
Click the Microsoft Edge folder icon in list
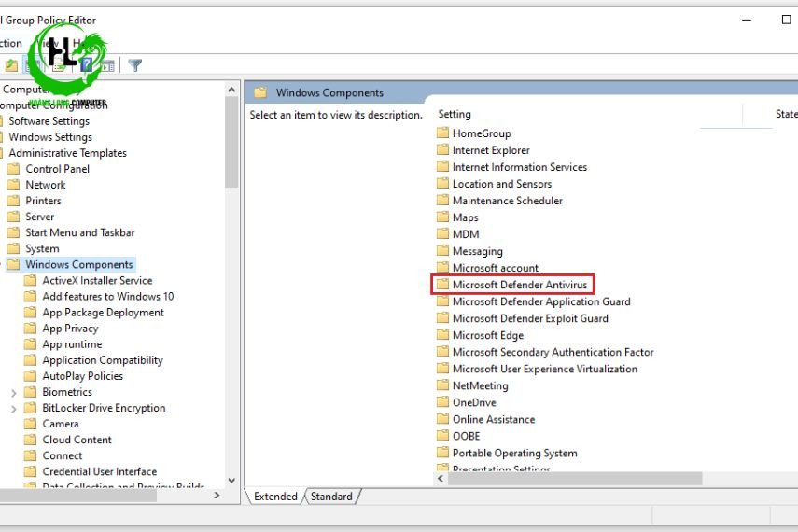(442, 334)
